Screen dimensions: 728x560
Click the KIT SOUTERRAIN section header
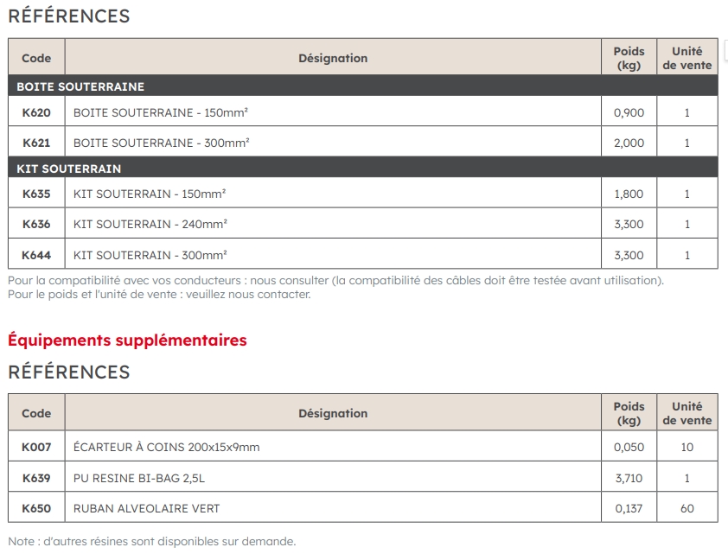[69, 169]
